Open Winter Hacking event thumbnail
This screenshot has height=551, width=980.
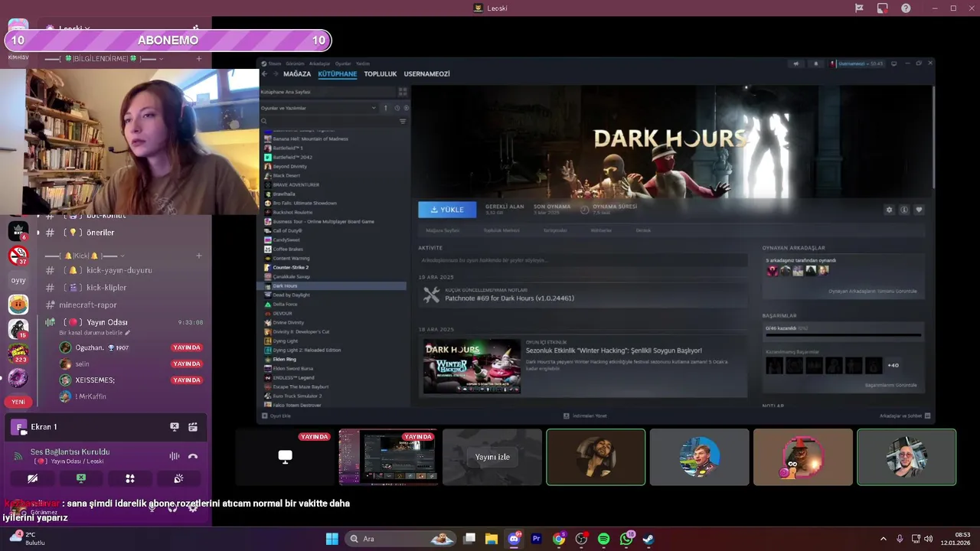[472, 367]
